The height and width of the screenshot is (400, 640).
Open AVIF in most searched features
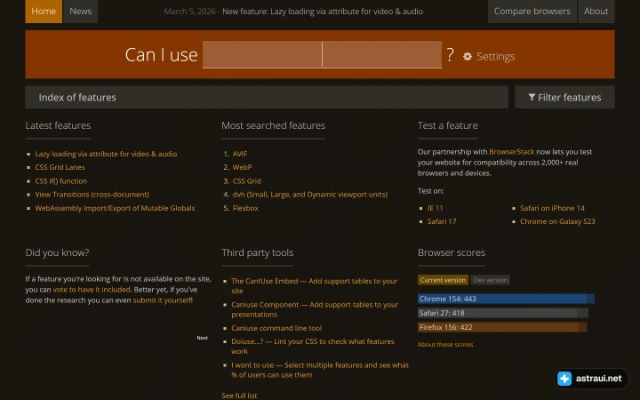click(x=240, y=154)
